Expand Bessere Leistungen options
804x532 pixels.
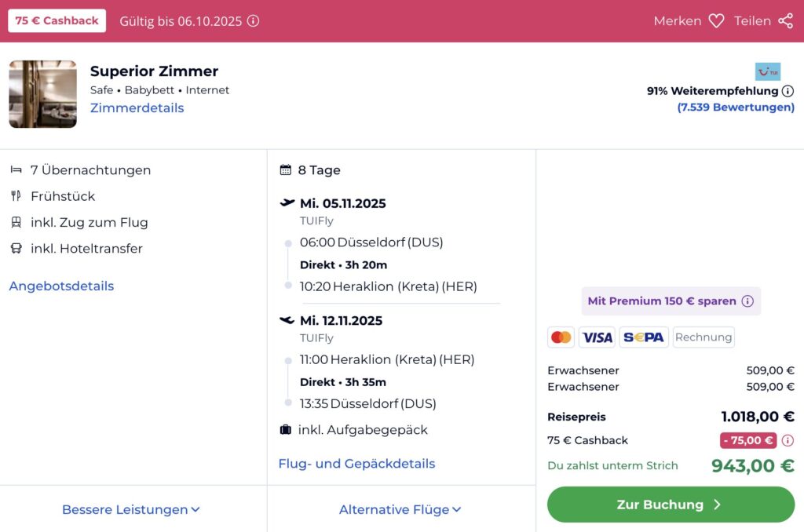(131, 510)
